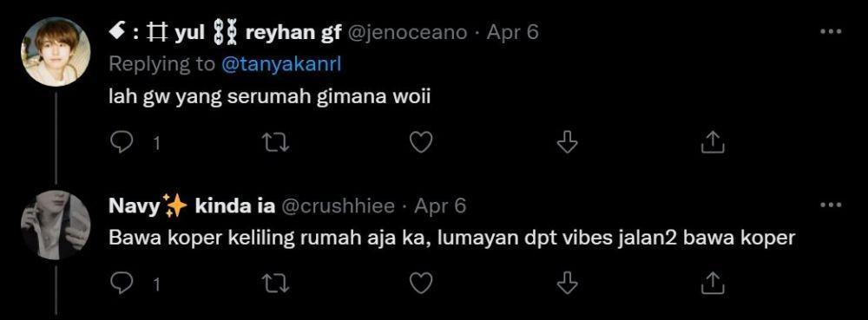Screen dimensions: 868x320
Task: Open Apr 6 timestamp on jenoceano's tweet
Action: coord(513,33)
